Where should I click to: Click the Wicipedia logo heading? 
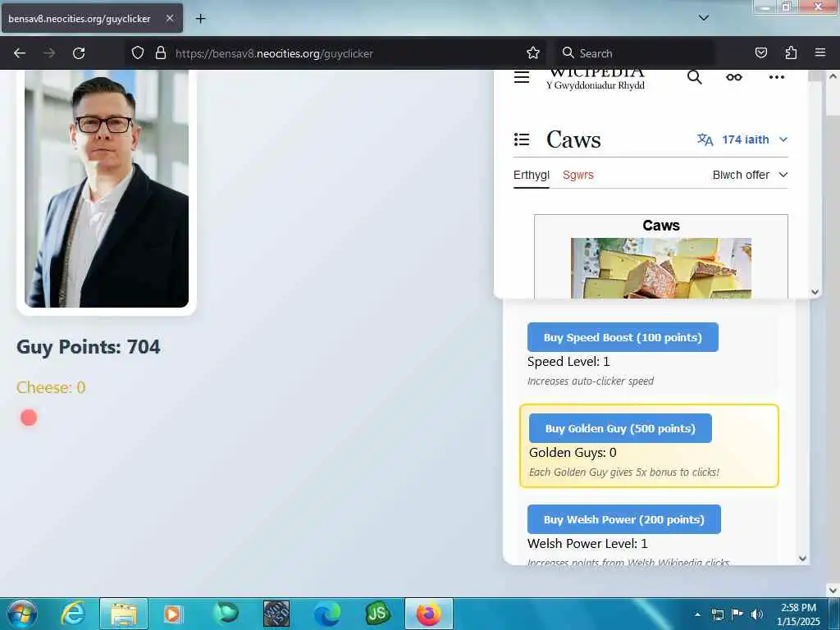596,79
